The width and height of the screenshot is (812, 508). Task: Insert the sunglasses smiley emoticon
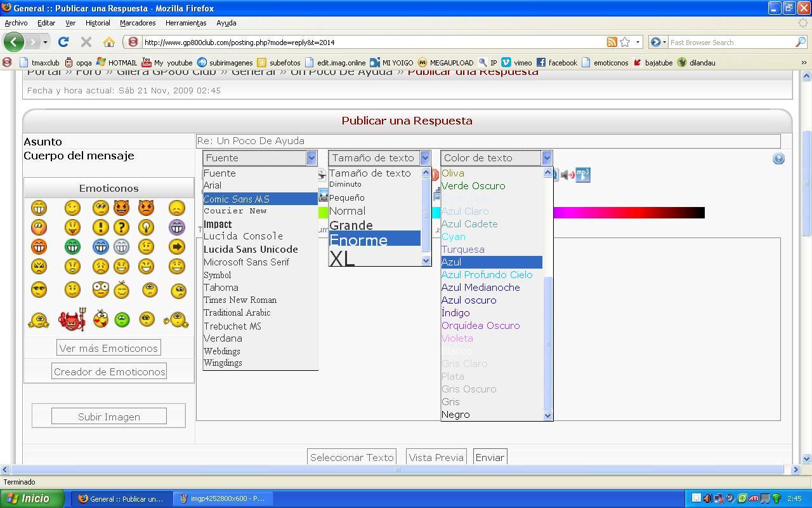[39, 290]
